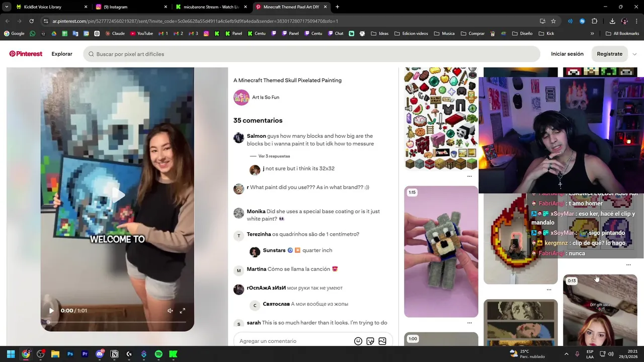
Task: Close the Minecraft Themed Pixel Art tab
Action: tap(326, 7)
